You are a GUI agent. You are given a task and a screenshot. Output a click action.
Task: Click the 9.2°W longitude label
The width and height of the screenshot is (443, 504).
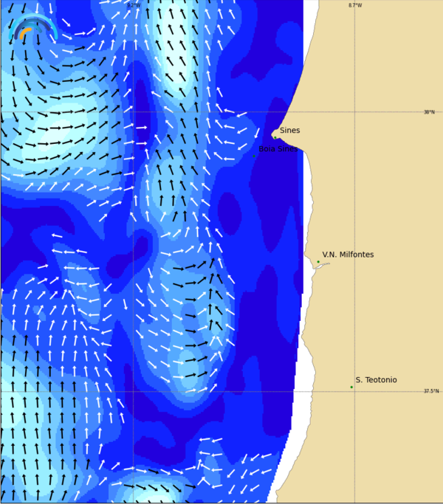coord(133,5)
